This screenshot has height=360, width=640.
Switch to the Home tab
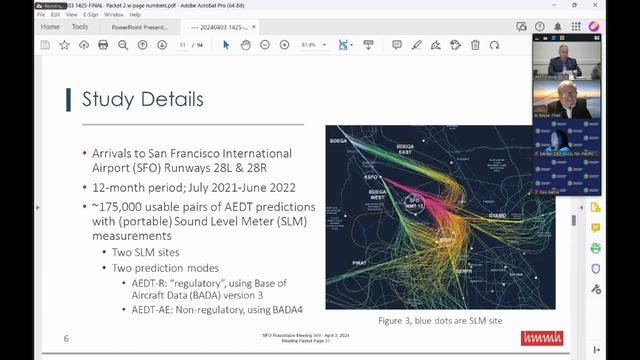[50, 27]
